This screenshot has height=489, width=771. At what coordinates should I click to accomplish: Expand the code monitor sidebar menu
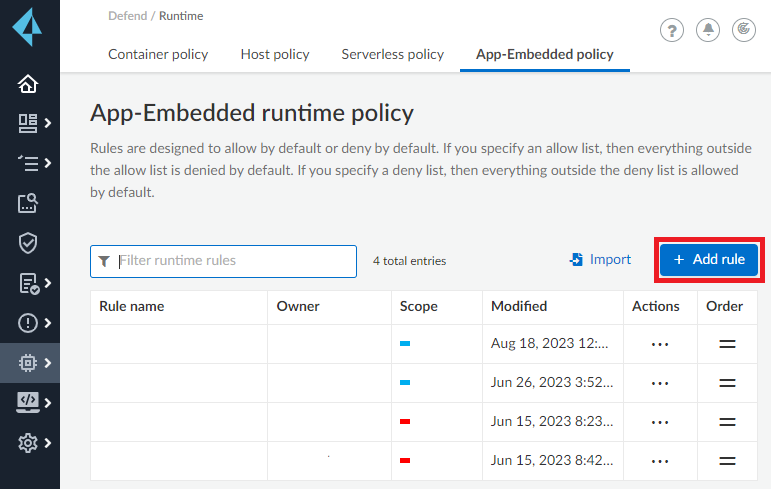click(x=34, y=402)
